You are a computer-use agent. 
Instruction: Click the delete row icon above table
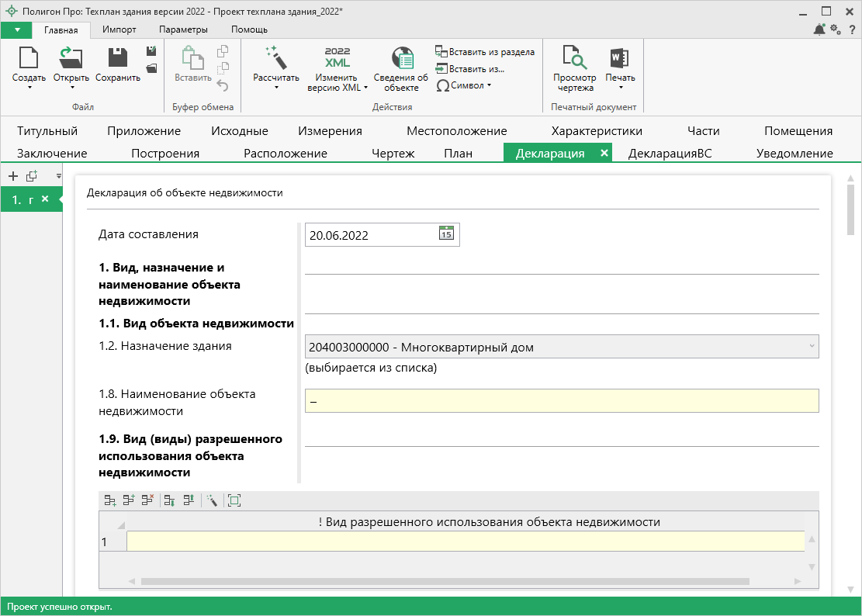[147, 500]
